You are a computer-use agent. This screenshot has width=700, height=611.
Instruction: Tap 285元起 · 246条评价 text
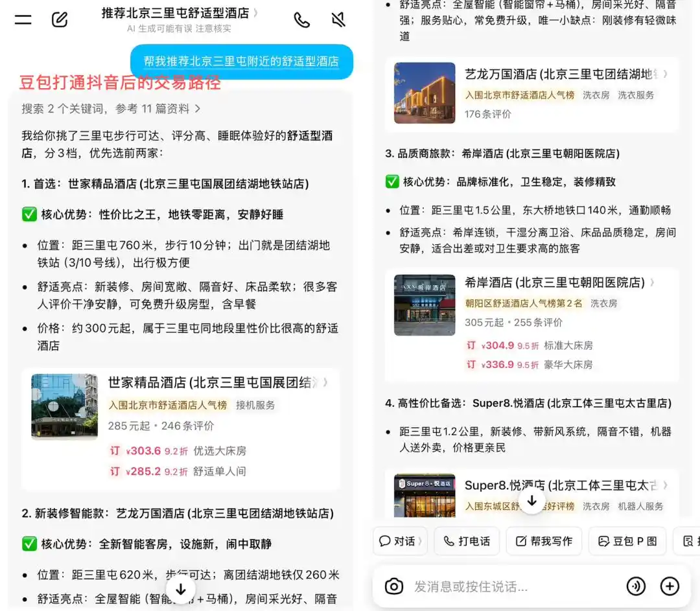[x=161, y=426]
